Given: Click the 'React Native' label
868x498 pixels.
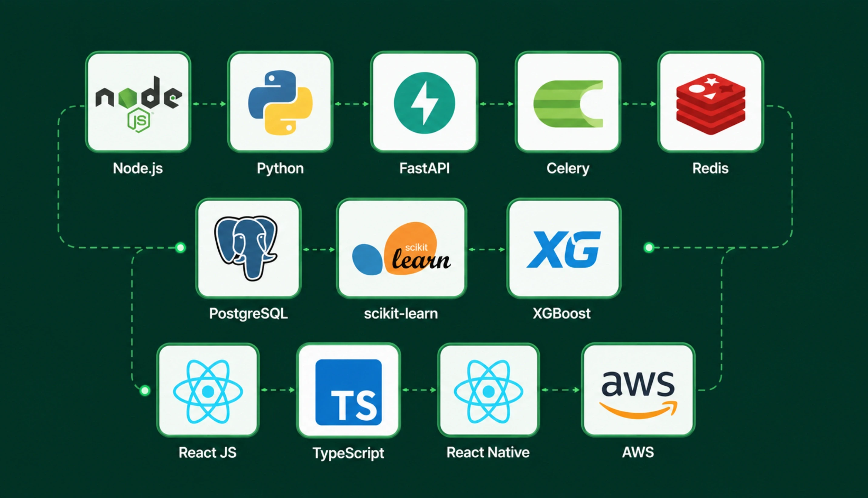Looking at the screenshot, I should [x=488, y=452].
